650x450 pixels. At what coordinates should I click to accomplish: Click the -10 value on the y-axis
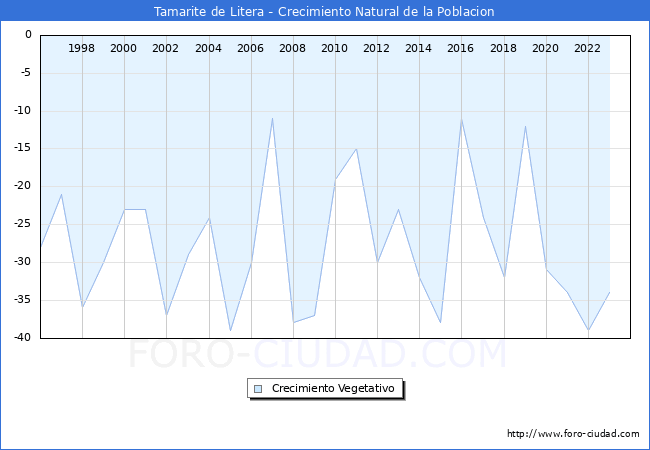[x=23, y=110]
